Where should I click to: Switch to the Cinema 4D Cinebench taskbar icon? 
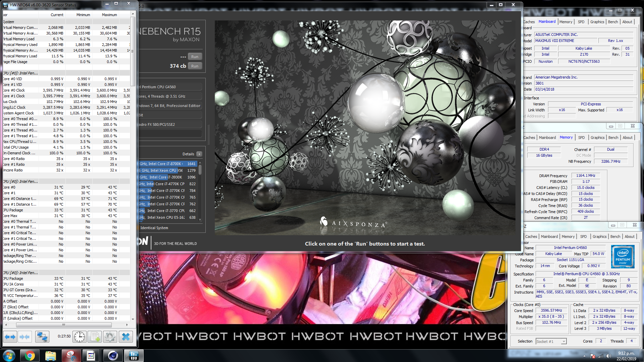point(113,356)
